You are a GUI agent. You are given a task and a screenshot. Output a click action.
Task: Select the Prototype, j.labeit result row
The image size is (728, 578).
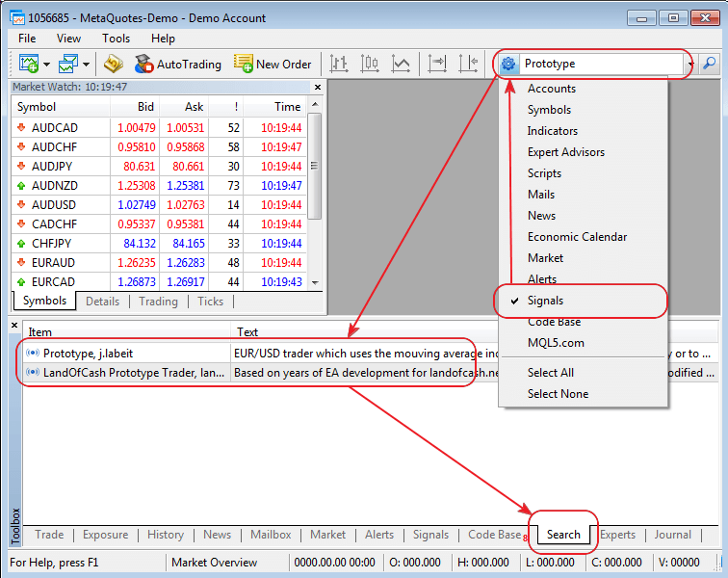point(370,354)
